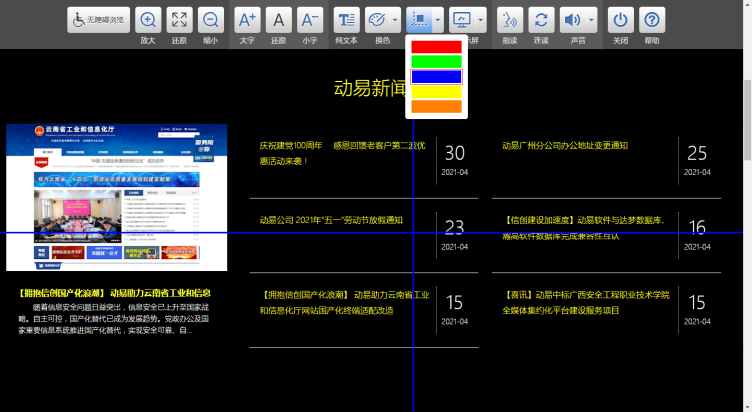
Task: Click the 放大 zoom-in magnifier icon
Action: (148, 20)
